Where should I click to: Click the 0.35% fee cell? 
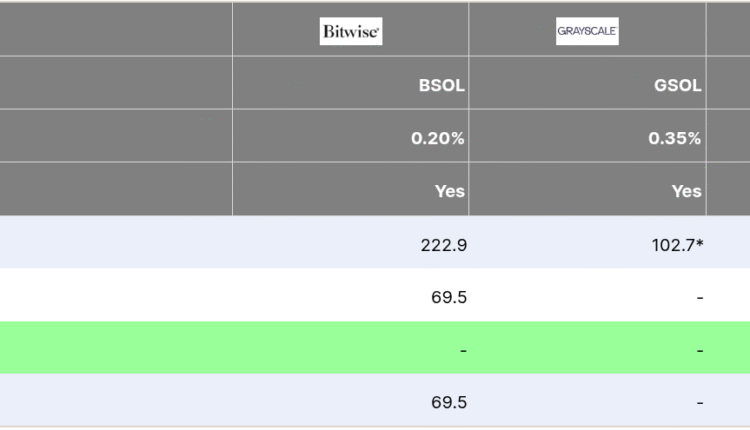click(674, 138)
